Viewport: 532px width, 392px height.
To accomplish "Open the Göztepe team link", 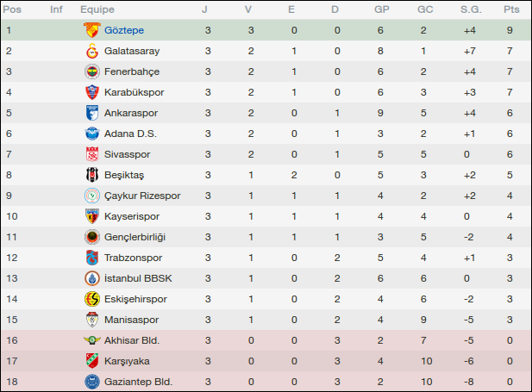I will [x=123, y=30].
